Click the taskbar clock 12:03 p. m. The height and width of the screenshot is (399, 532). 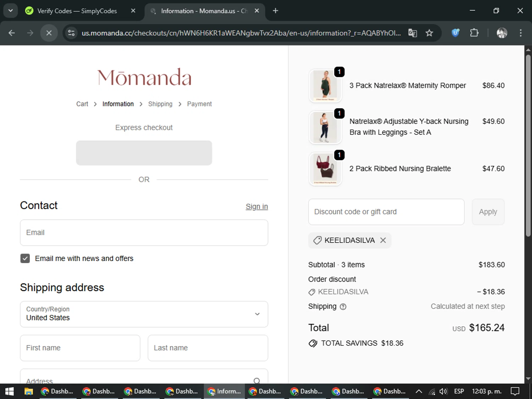pyautogui.click(x=487, y=391)
